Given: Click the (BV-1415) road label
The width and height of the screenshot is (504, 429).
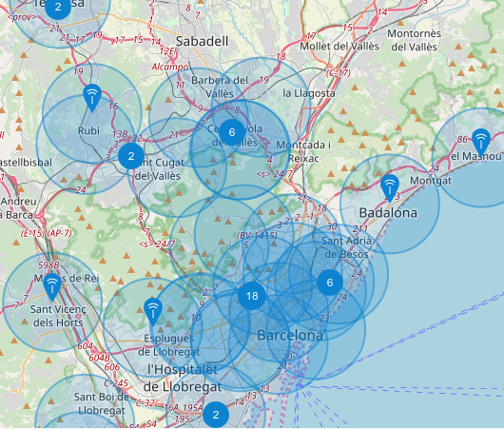Looking at the screenshot, I should [x=257, y=236].
